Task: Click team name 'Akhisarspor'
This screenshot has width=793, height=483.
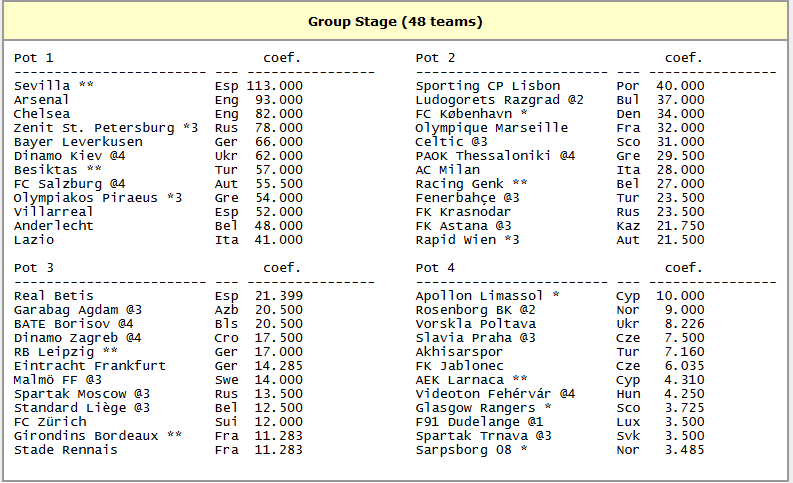Action: [x=459, y=352]
